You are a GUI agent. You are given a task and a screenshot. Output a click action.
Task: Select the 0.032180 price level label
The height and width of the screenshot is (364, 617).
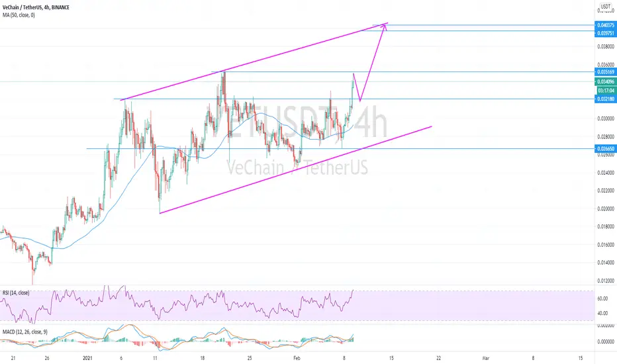pyautogui.click(x=605, y=99)
